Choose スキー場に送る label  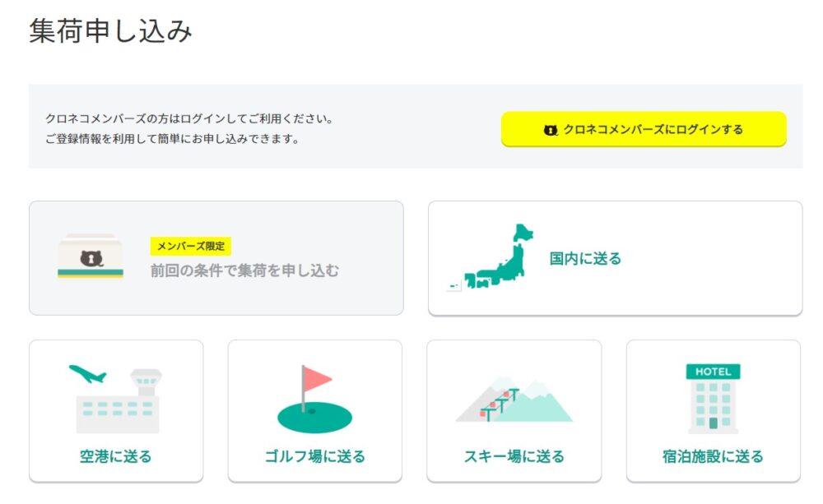(514, 456)
